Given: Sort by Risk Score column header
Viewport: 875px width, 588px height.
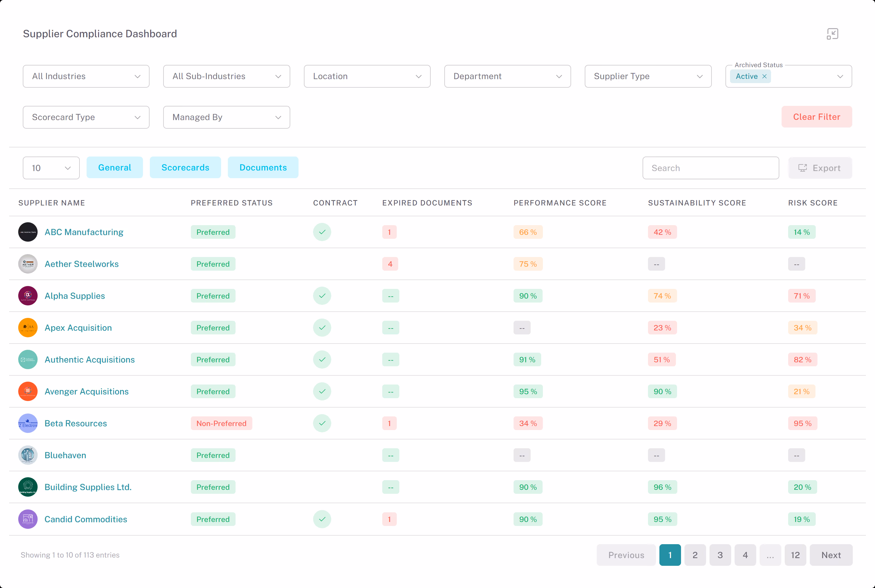Looking at the screenshot, I should click(x=813, y=203).
